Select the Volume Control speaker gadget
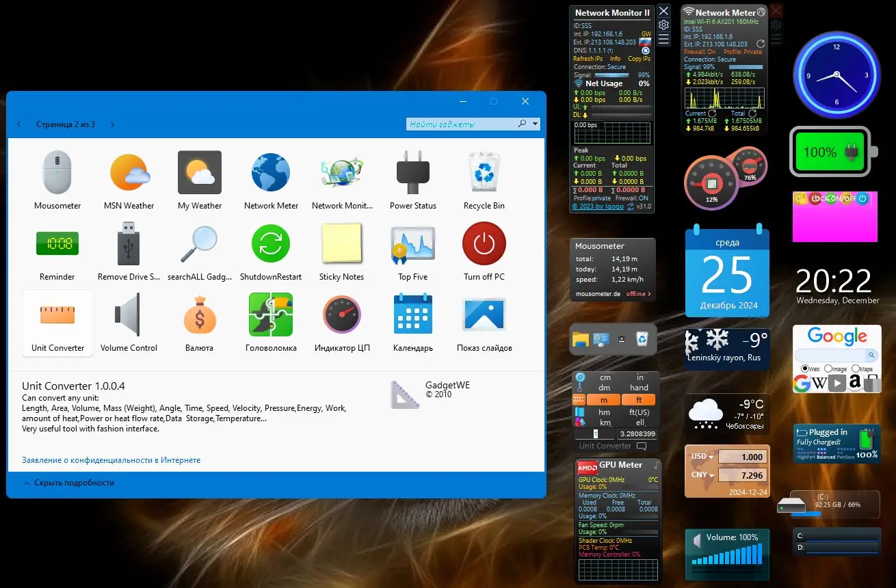This screenshot has height=588, width=896. point(129,315)
